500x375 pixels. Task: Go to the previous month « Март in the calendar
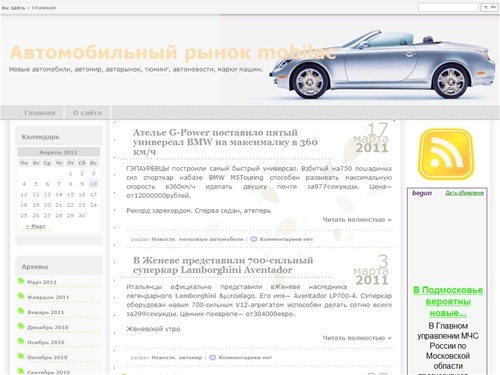coord(36,226)
